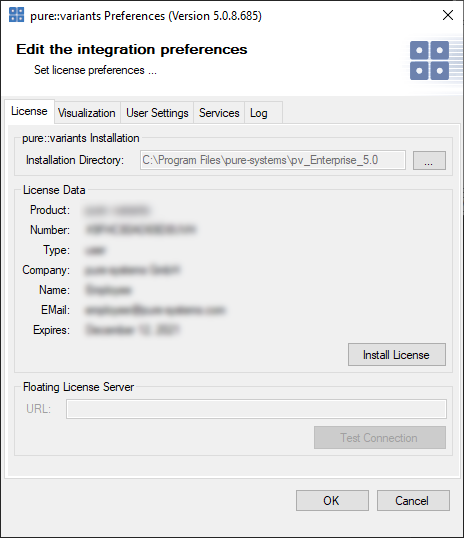464x538 pixels.
Task: Click the 'Company:' label
Action: [x=46, y=270]
